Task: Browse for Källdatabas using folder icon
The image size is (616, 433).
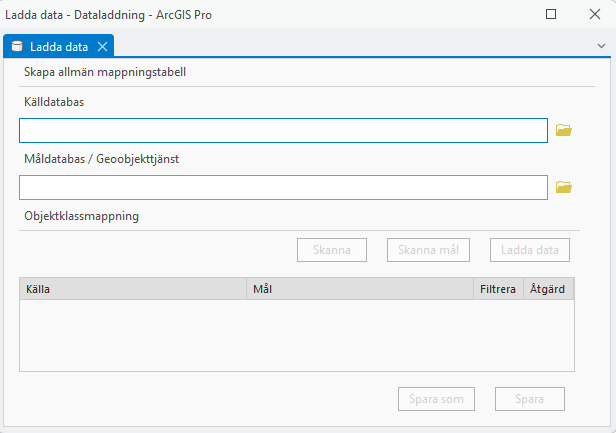Action: point(563,131)
